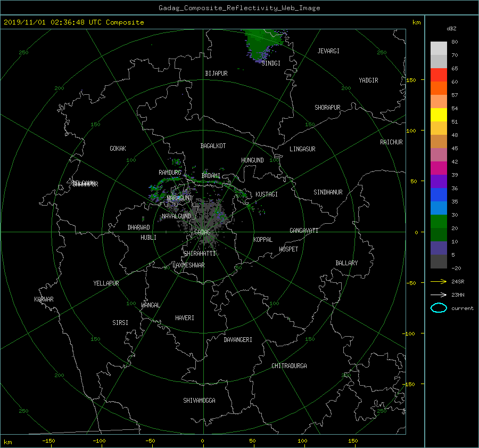Click the DHARWAD city label
479x448 pixels.
tap(138, 227)
